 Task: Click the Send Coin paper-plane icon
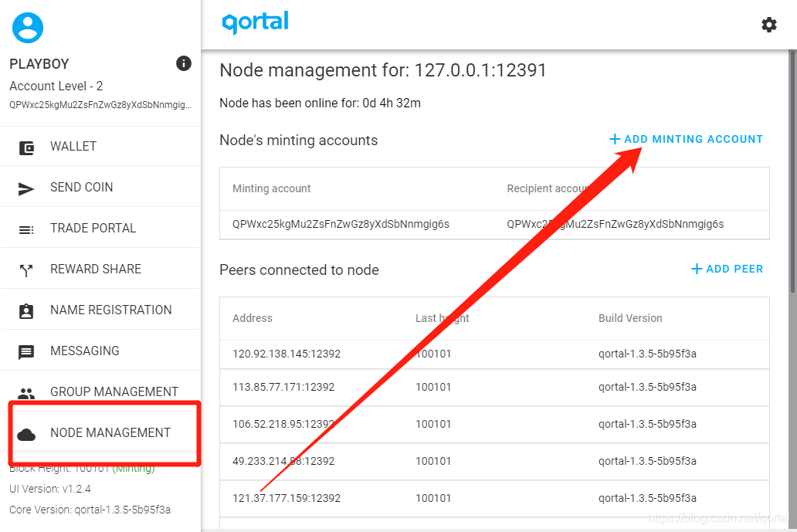[26, 189]
